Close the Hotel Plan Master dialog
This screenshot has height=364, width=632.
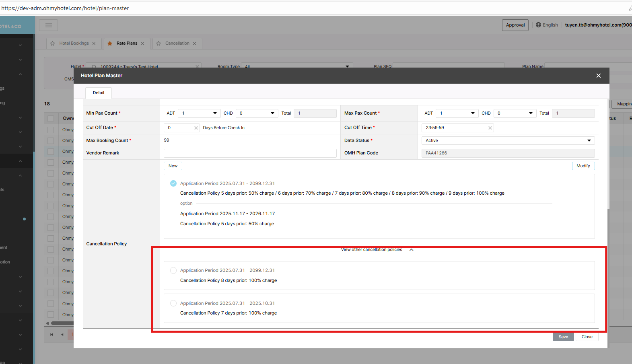(x=598, y=76)
